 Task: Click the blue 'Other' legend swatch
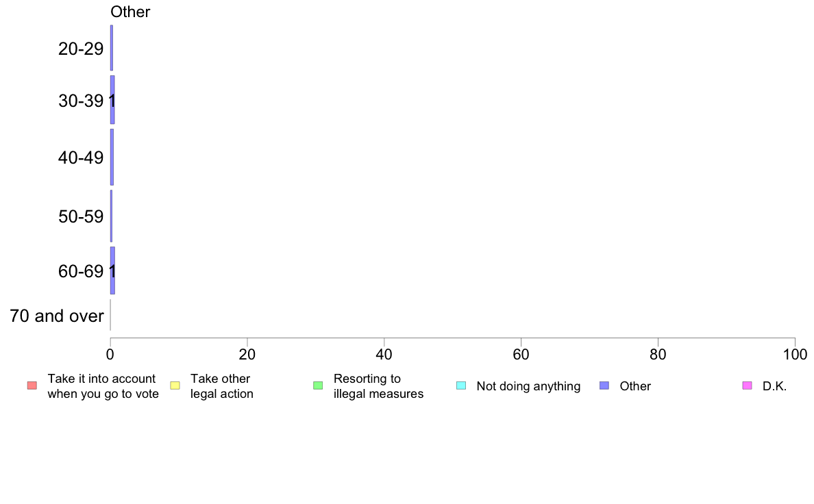point(604,386)
